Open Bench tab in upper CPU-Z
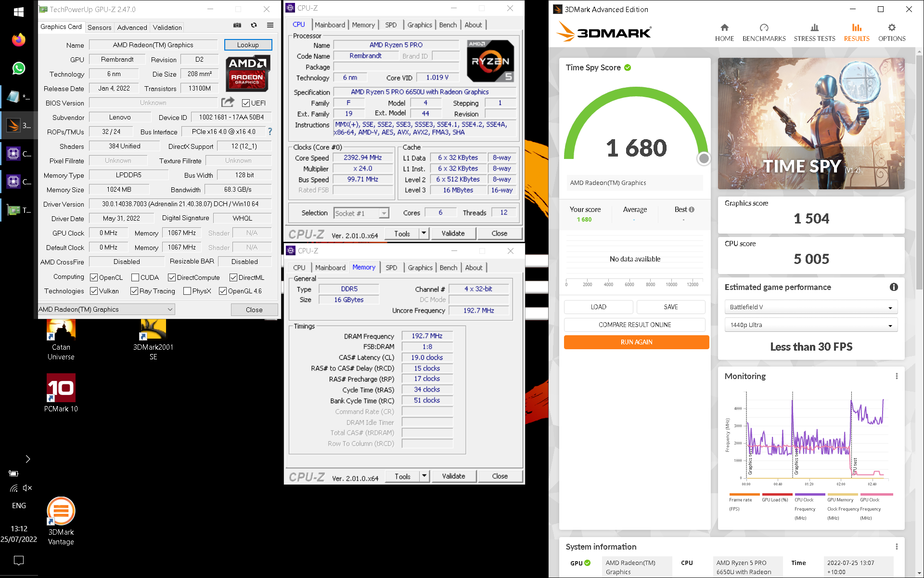Image resolution: width=924 pixels, height=578 pixels. [448, 25]
